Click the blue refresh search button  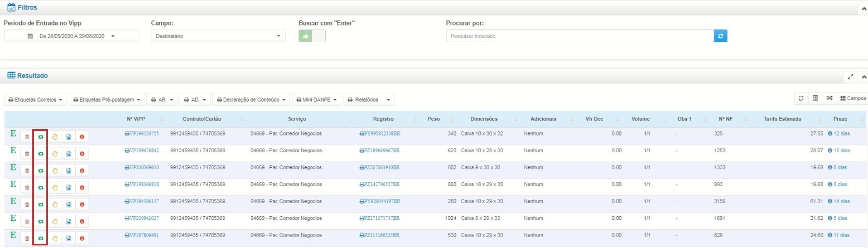(720, 36)
